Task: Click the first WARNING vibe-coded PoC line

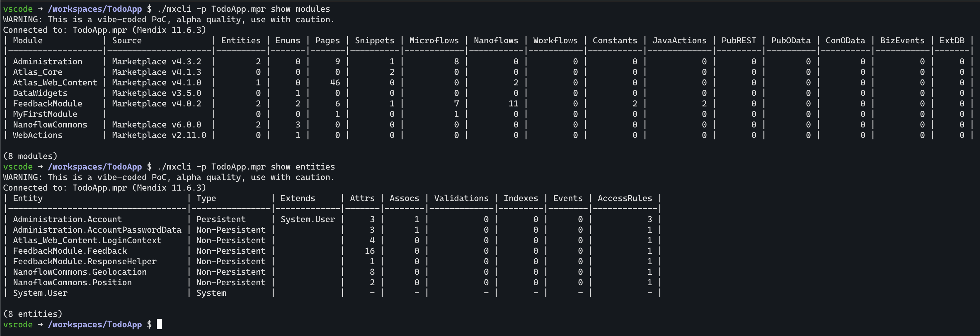Action: point(168,19)
